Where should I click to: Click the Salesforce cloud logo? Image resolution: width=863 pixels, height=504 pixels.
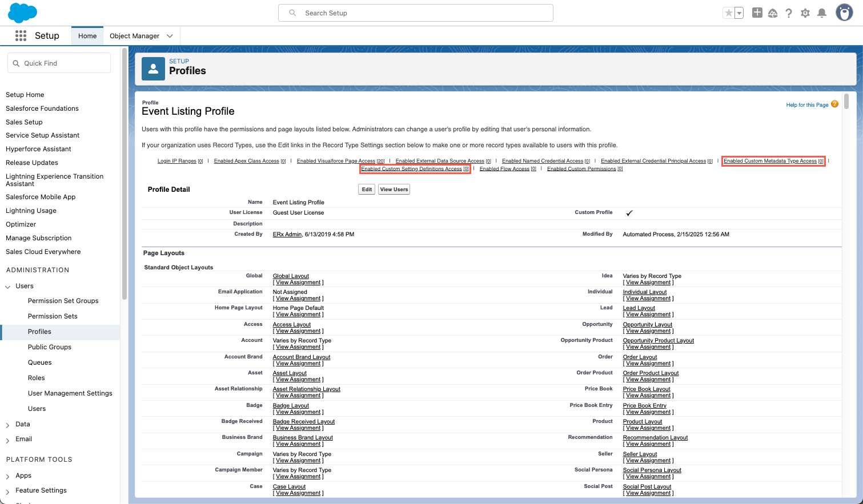(x=22, y=13)
